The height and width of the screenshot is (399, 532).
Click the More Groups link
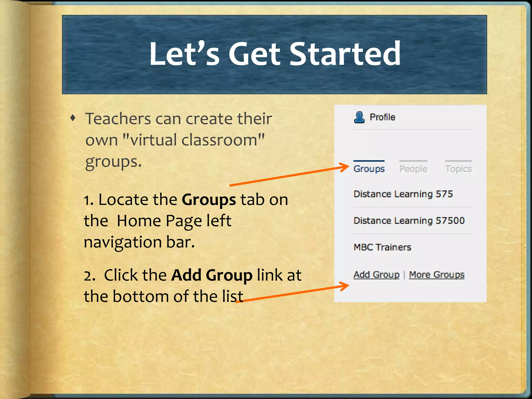point(437,275)
